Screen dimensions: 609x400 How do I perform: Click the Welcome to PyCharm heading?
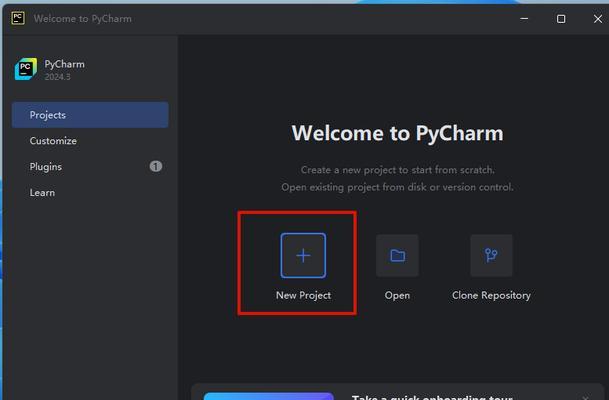[397, 133]
